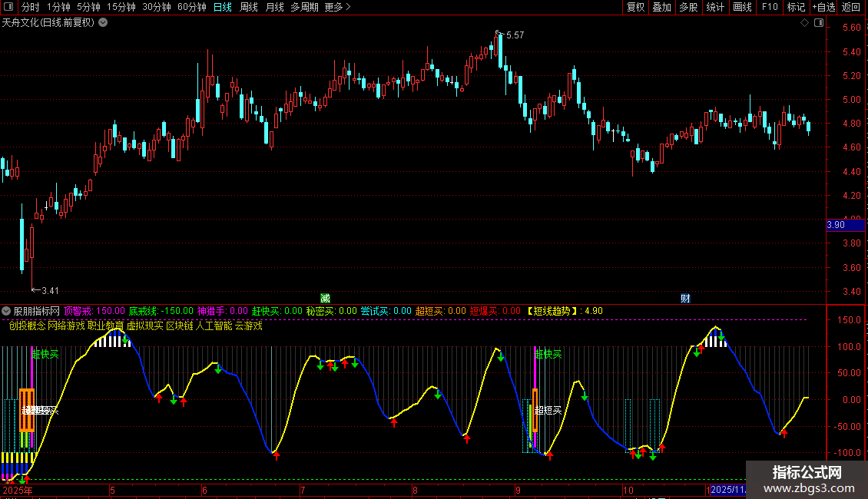Click the green 减 marker icon
The height and width of the screenshot is (499, 868).
tap(325, 298)
